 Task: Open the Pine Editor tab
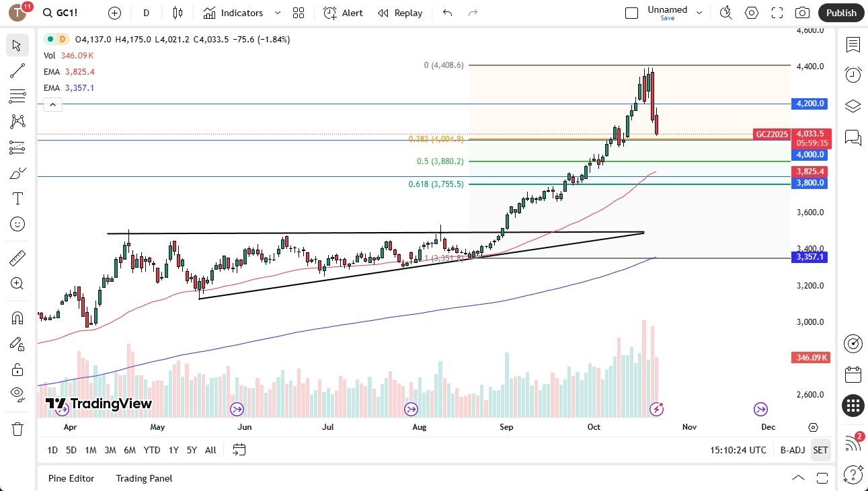[x=71, y=478]
